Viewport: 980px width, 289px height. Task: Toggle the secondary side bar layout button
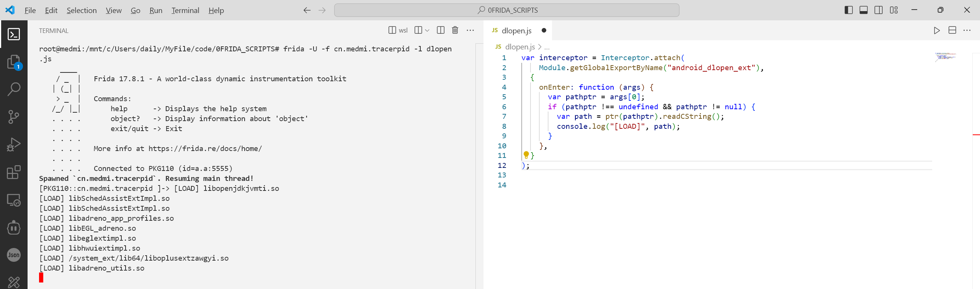(879, 10)
